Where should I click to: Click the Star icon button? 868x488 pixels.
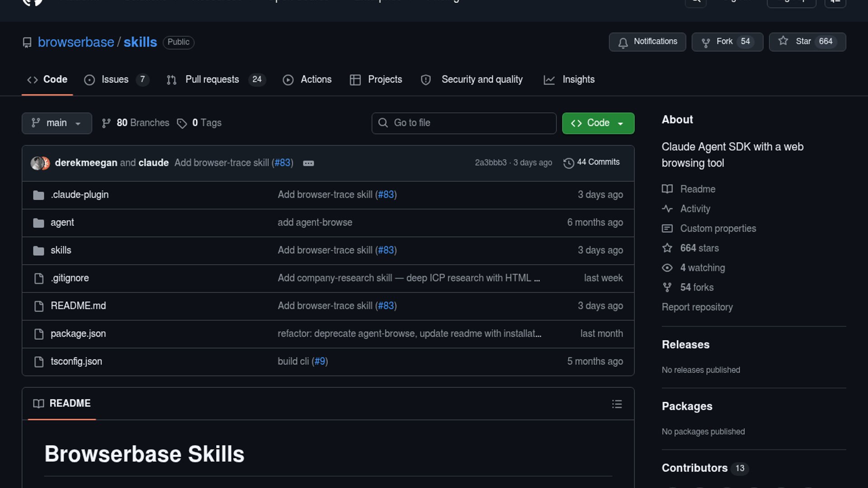pos(783,41)
